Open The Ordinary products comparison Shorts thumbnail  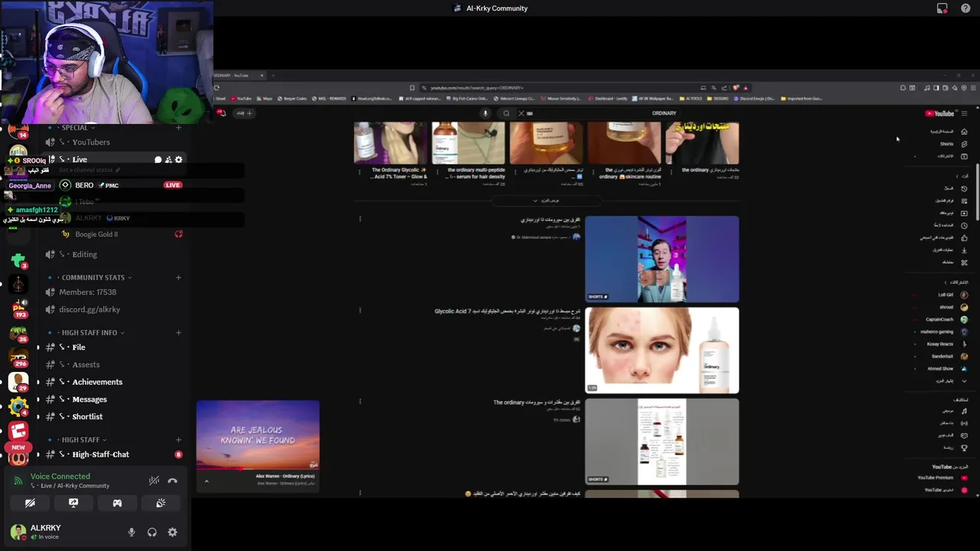click(662, 442)
